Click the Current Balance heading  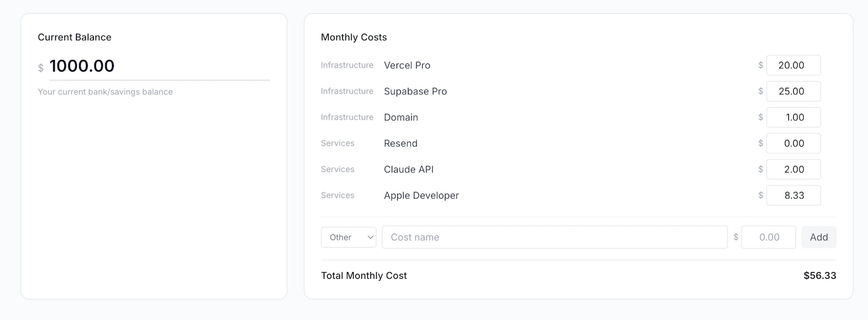74,37
